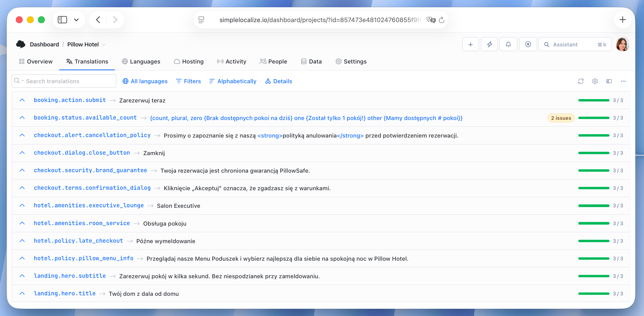Click translation text 'Zarezerwuj teraz'

click(x=142, y=101)
